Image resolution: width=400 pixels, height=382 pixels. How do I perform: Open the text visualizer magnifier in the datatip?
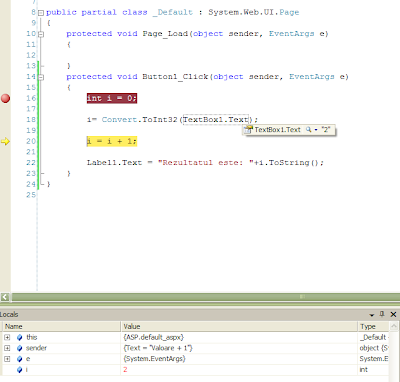(309, 129)
